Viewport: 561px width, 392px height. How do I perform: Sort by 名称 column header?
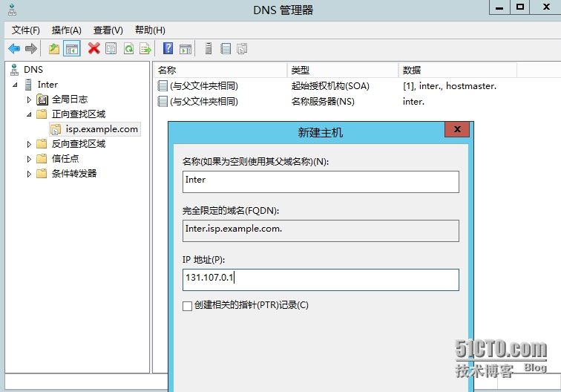pos(220,71)
